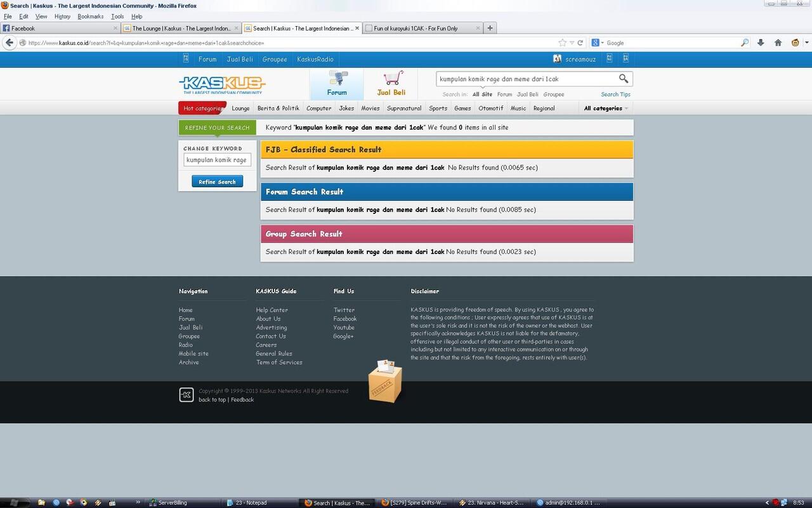Open the Google search engine dropdown arrow
The width and height of the screenshot is (812, 508).
click(602, 43)
